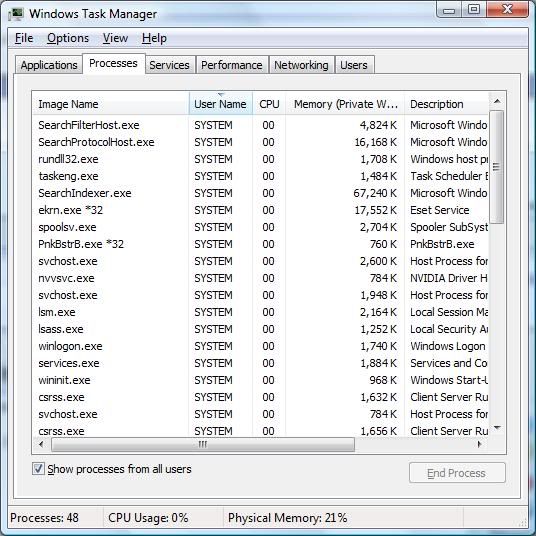Select the SearchFilterHost.exe process
536x536 pixels.
(260, 125)
